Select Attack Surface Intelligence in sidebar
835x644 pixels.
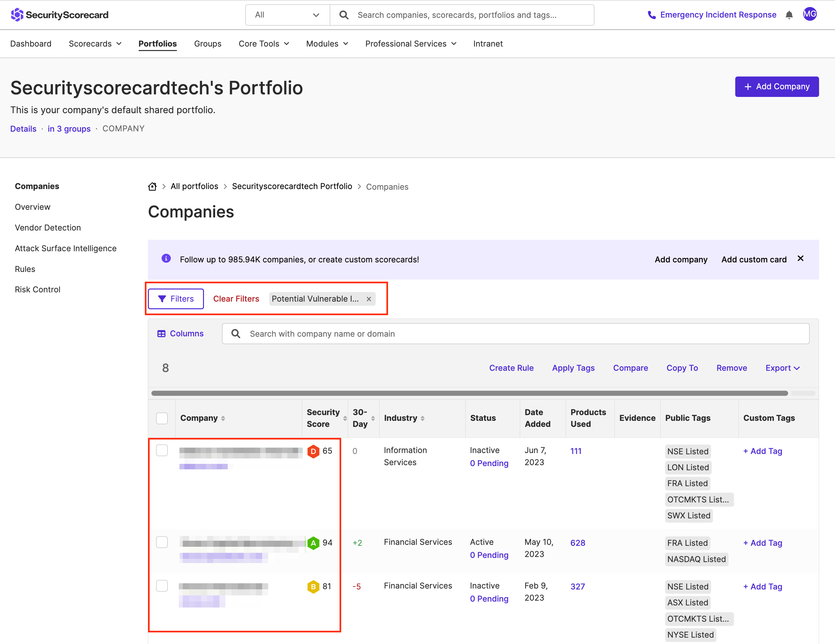(x=66, y=248)
